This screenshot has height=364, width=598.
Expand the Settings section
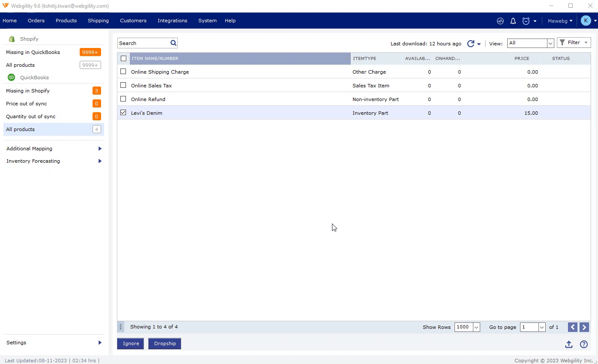[54, 343]
